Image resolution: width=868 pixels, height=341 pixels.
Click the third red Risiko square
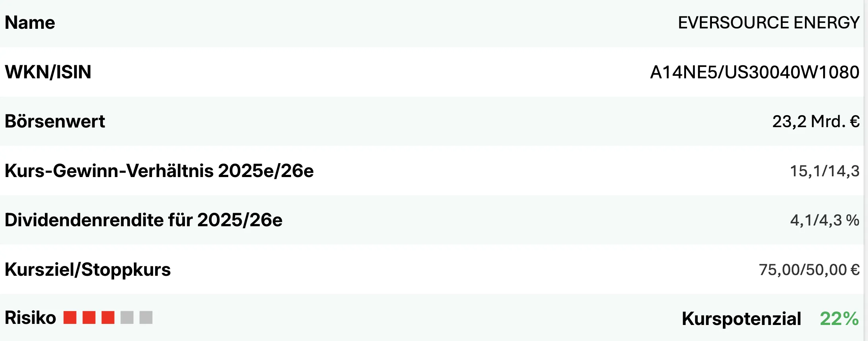point(108,317)
